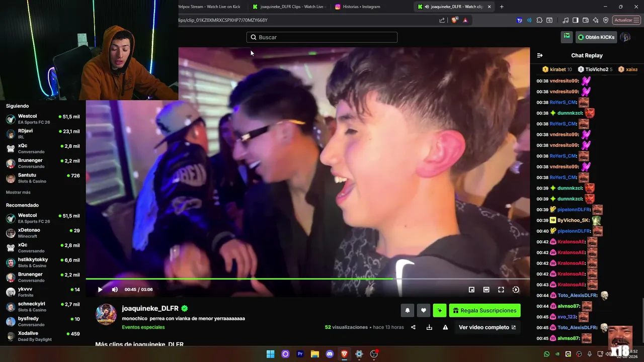Screen dimensions: 644x362
Task: Collapse the Chat Replay panel
Action: (540, 55)
